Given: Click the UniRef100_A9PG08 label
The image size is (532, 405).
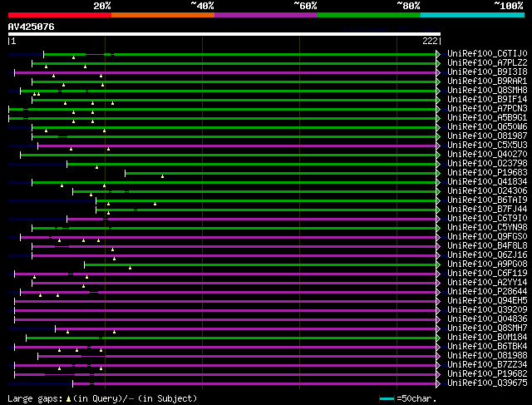Looking at the screenshot, I should (487, 264).
